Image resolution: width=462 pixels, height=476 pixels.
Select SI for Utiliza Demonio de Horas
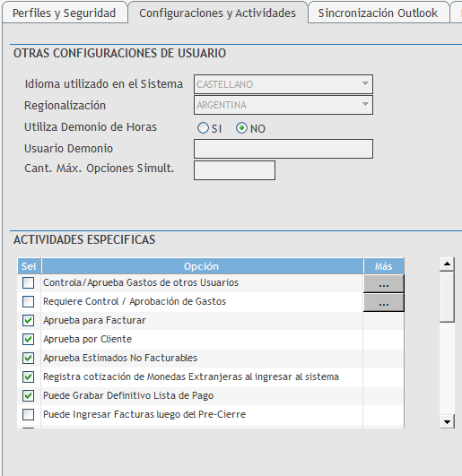point(203,128)
